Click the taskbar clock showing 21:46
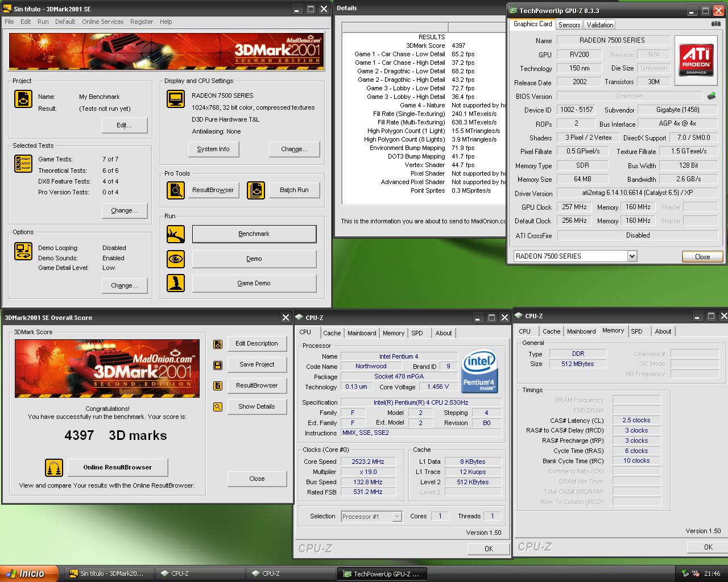Image resolution: width=728 pixels, height=582 pixels. tap(712, 574)
